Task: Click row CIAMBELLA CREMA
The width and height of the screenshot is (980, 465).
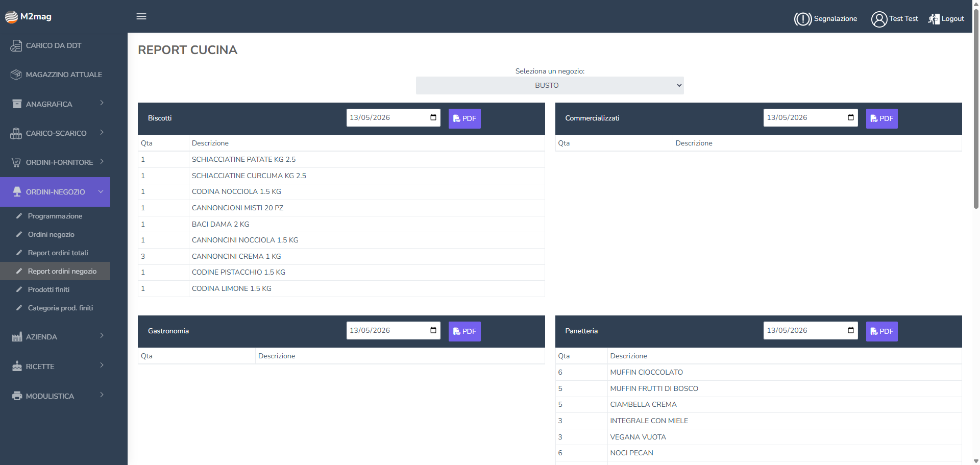Action: pos(758,404)
